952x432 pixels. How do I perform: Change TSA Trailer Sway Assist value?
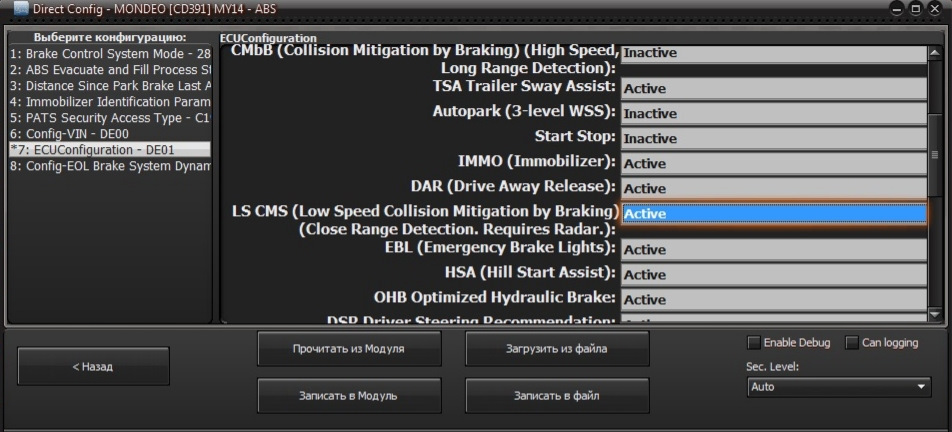tap(774, 89)
